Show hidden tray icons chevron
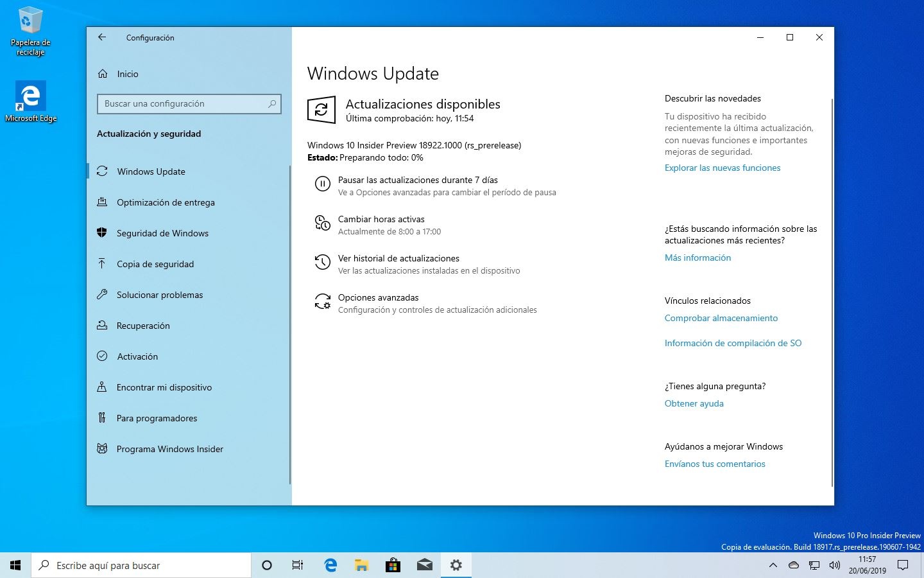 pos(773,565)
